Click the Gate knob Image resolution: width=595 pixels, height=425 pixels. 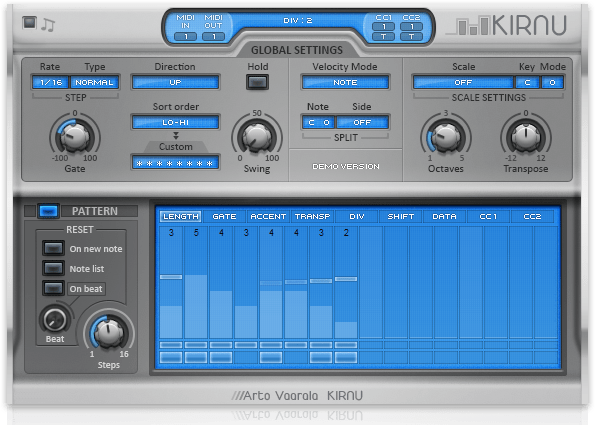coord(75,137)
